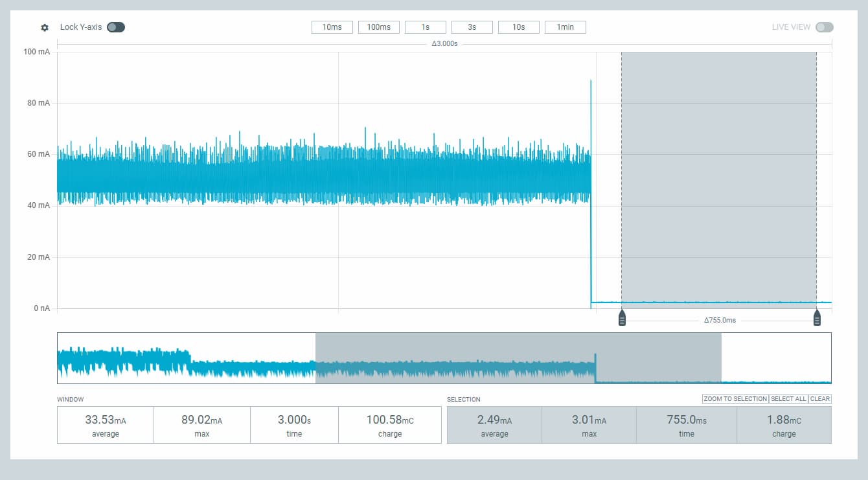
Task: Click the Lock Y-axis label text
Action: (81, 27)
